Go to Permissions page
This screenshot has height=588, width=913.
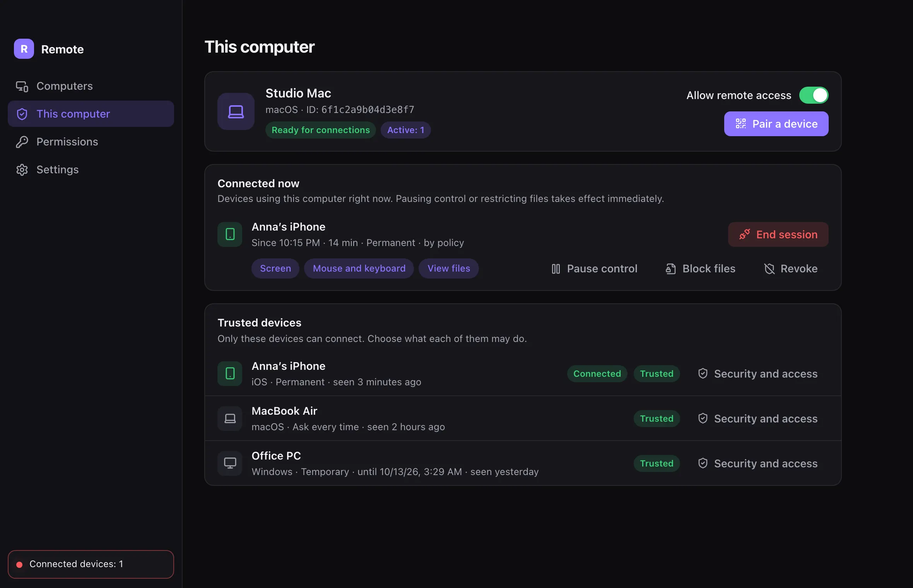point(91,142)
